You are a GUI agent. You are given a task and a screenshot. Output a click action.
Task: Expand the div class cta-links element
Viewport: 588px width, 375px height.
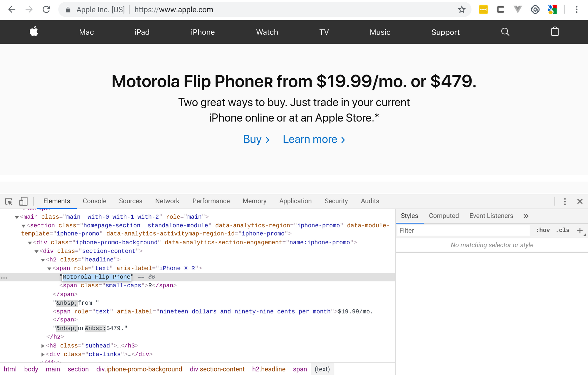pyautogui.click(x=43, y=354)
